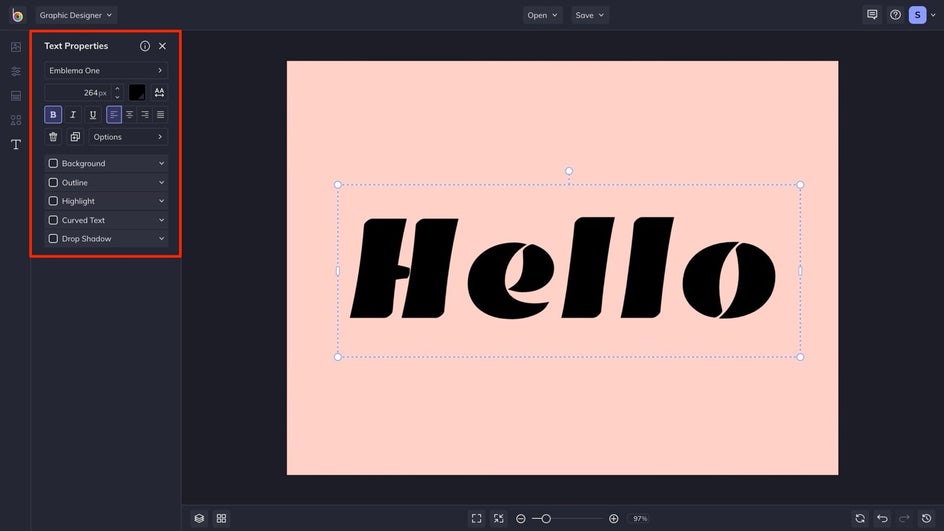Screen dimensions: 944x531
Task: Open the history clock icon
Action: pos(927,518)
